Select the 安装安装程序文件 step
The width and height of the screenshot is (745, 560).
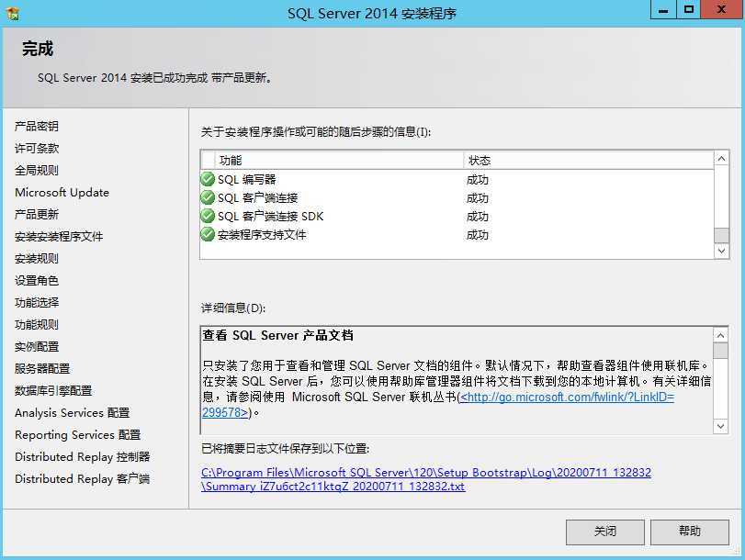click(59, 237)
